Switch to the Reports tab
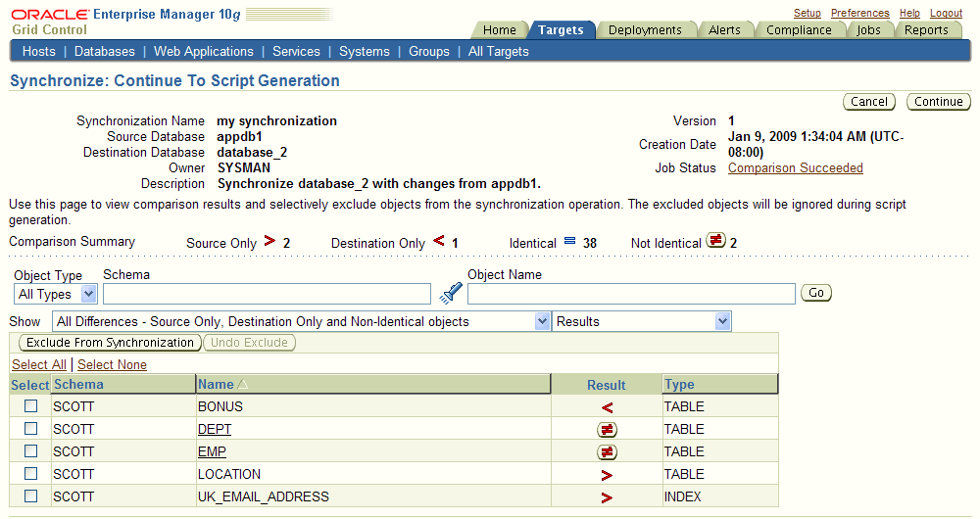 coord(926,30)
